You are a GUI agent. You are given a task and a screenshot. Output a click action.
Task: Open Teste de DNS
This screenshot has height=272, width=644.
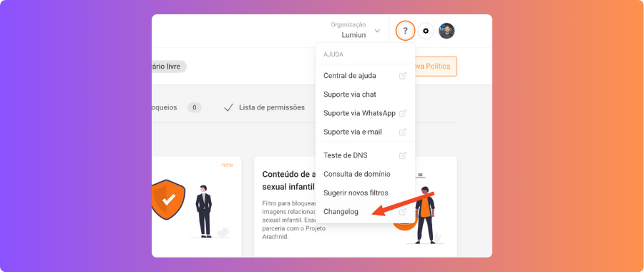click(x=365, y=155)
